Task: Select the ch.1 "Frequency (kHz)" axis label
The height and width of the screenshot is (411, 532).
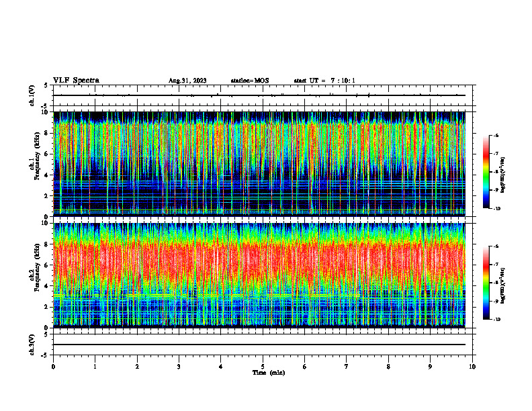Action: [x=36, y=156]
